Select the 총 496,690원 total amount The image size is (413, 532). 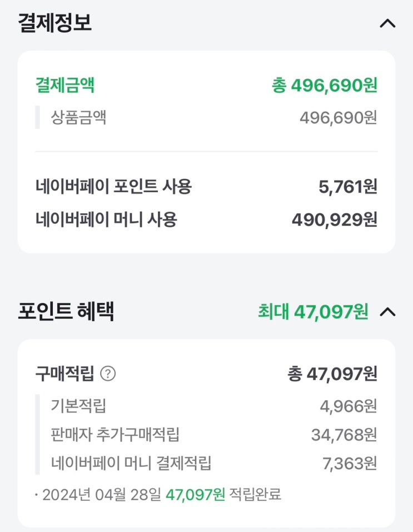click(324, 86)
